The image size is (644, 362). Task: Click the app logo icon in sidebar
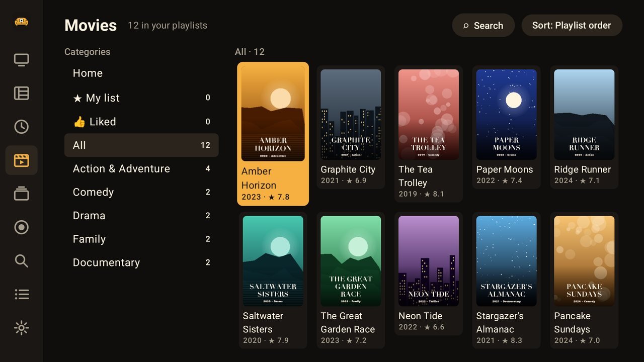21,22
